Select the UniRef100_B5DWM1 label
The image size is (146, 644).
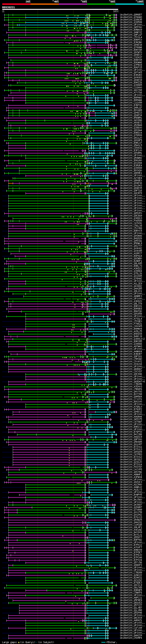pos(131,118)
